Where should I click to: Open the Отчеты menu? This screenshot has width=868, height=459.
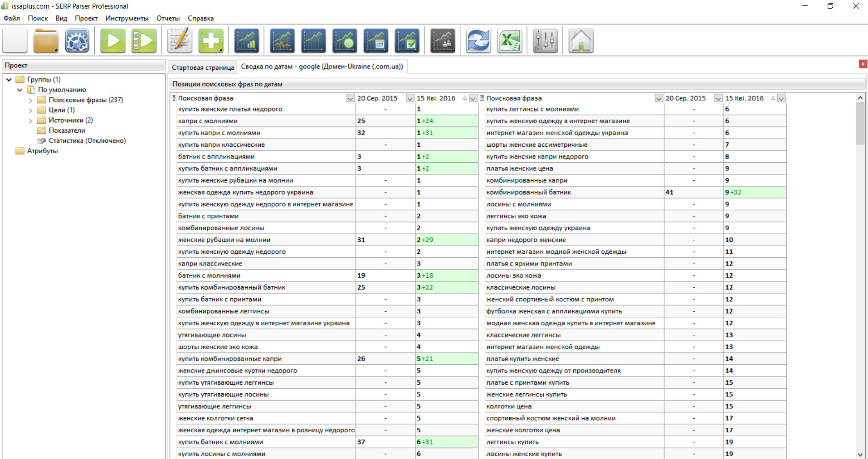coord(168,18)
